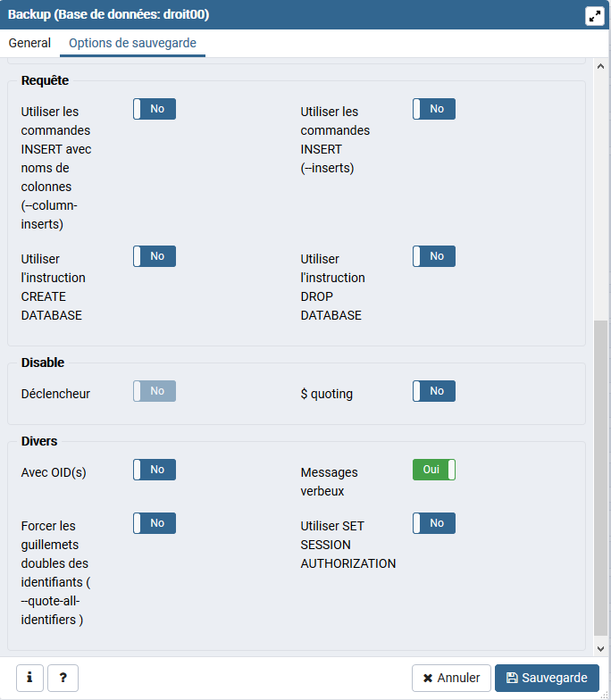
Task: Click the Déclencheur disabled switch
Action: click(155, 391)
